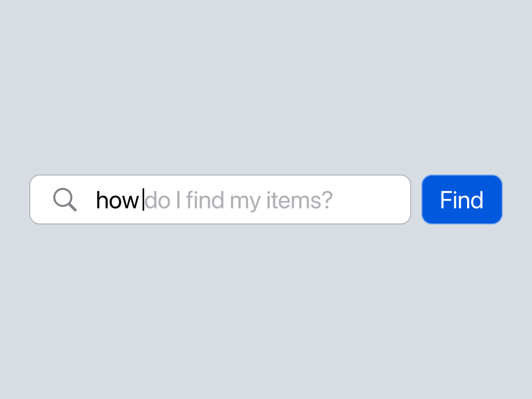Click the word "find" in the suggestion

pyautogui.click(x=205, y=200)
